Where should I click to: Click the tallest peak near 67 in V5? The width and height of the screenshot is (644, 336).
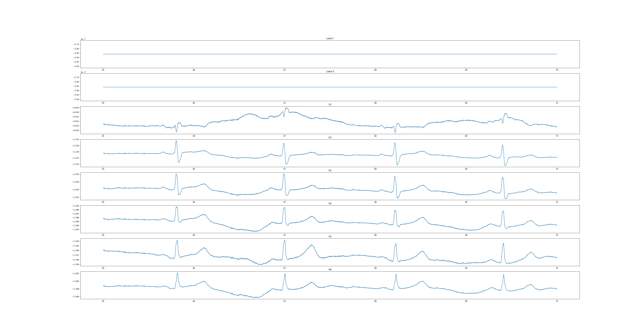tap(285, 240)
